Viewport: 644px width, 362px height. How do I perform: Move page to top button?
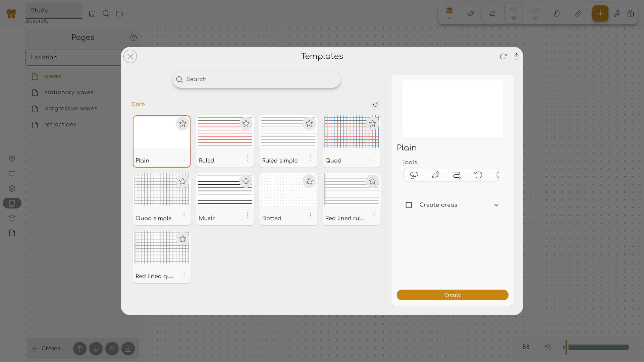[112, 349]
